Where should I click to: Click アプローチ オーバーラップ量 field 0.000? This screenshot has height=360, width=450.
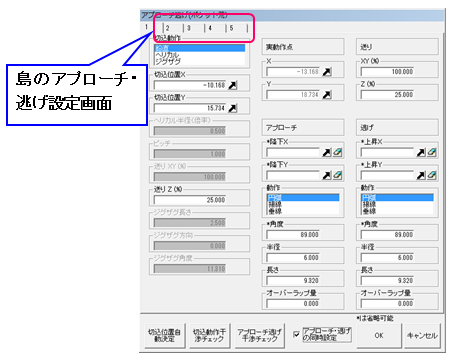click(x=293, y=304)
